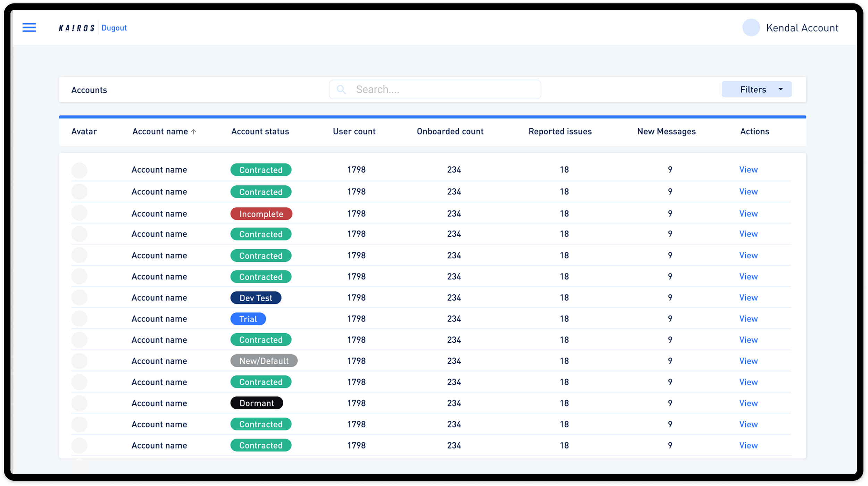
Task: View the Dev Test account
Action: coord(748,298)
